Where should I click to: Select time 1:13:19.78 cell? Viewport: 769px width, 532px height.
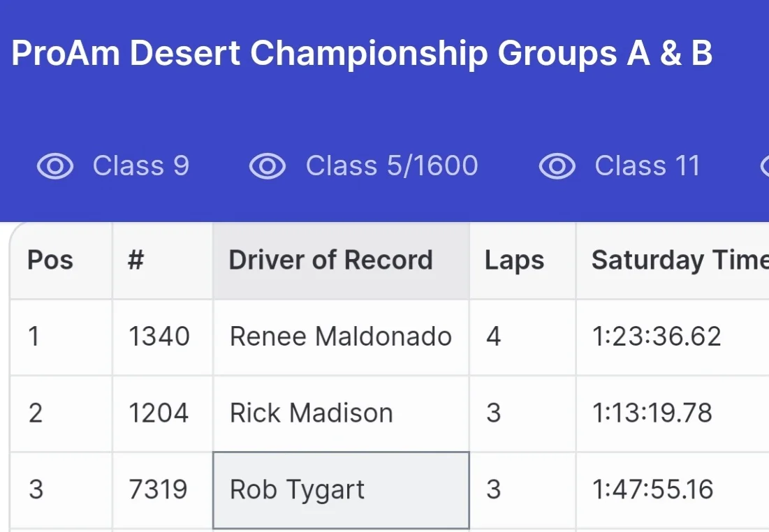(652, 413)
